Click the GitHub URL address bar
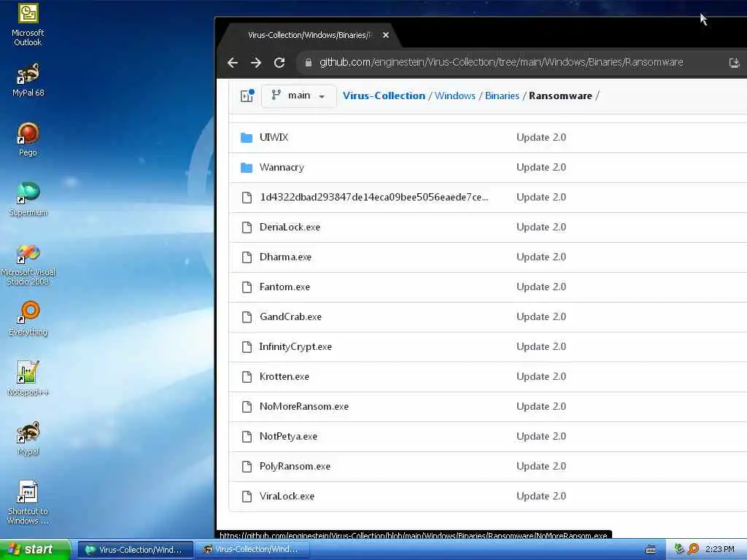 coord(501,63)
